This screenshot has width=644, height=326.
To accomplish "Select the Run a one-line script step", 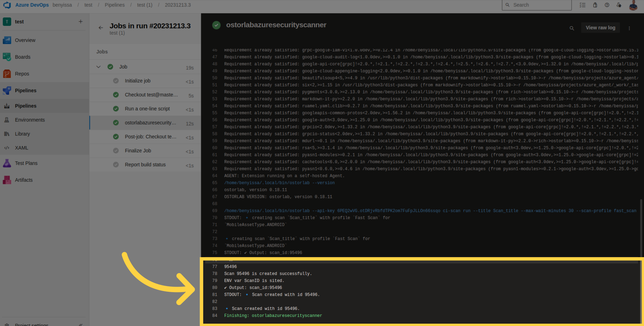I will tap(147, 109).
